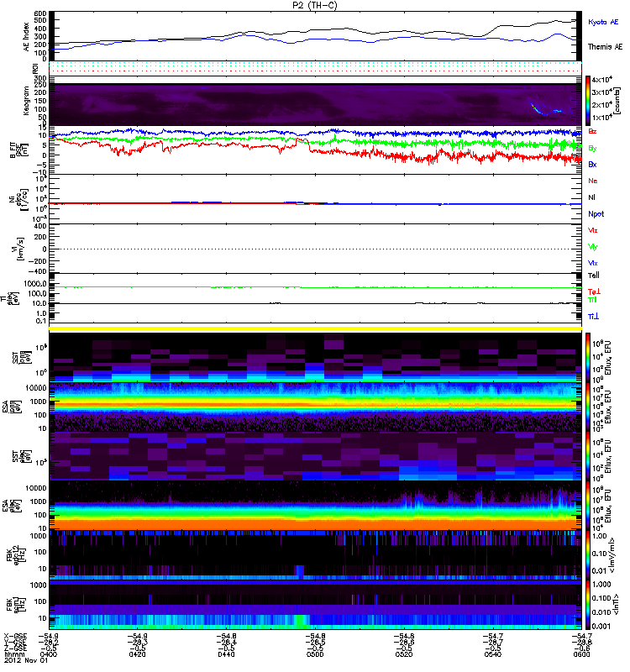Click the SST ion Eflux color bar
This screenshot has height=672, width=630.
[588, 357]
